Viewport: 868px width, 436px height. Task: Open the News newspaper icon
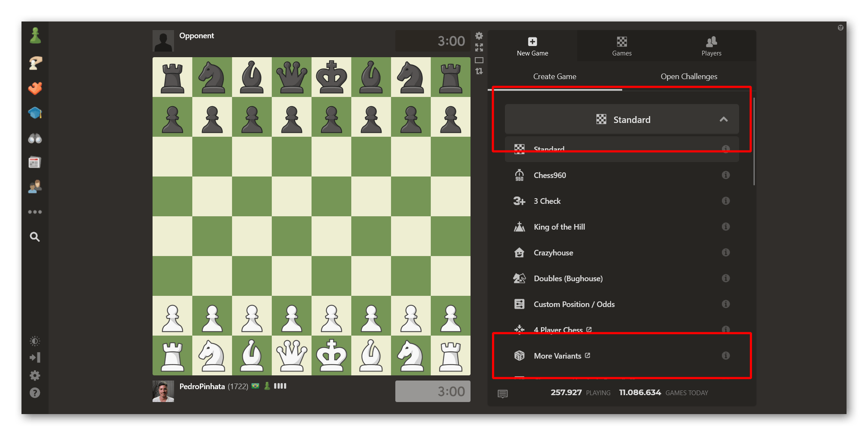[35, 163]
